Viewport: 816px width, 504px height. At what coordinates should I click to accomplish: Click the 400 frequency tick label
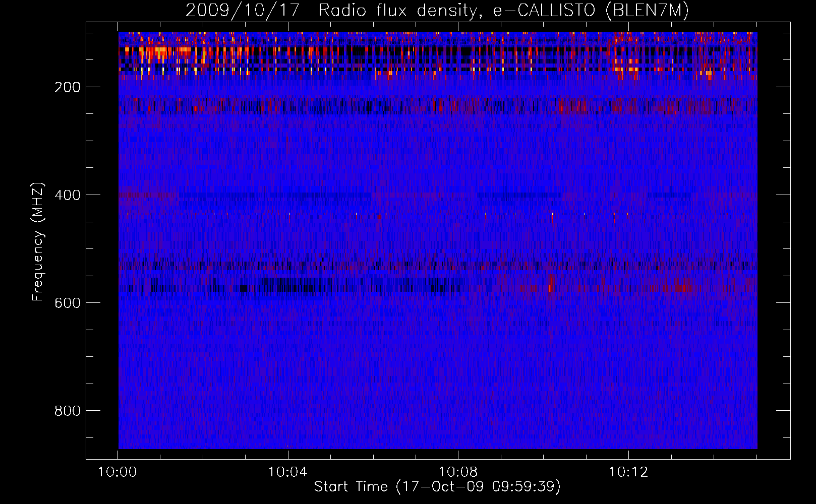[x=68, y=195]
